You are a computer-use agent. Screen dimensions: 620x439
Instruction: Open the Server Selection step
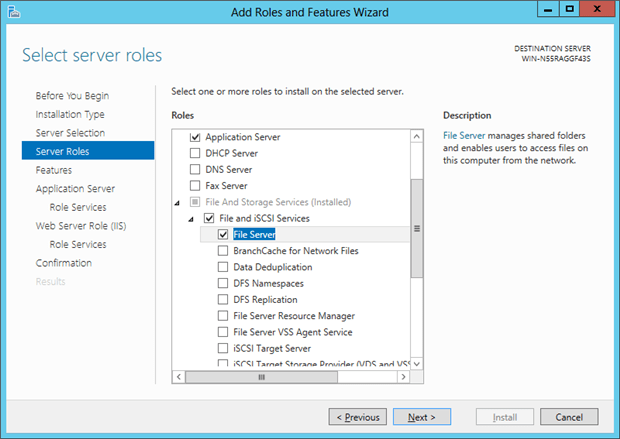coord(70,133)
